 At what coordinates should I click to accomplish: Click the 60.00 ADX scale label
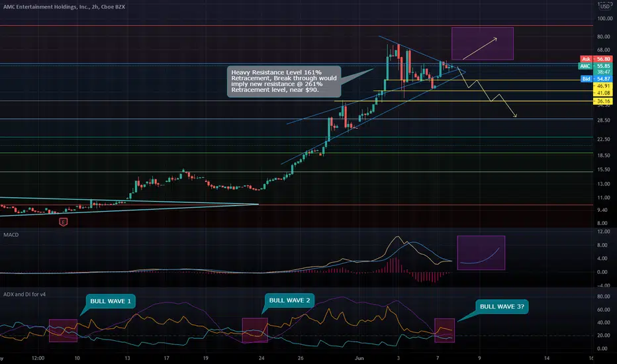604,310
